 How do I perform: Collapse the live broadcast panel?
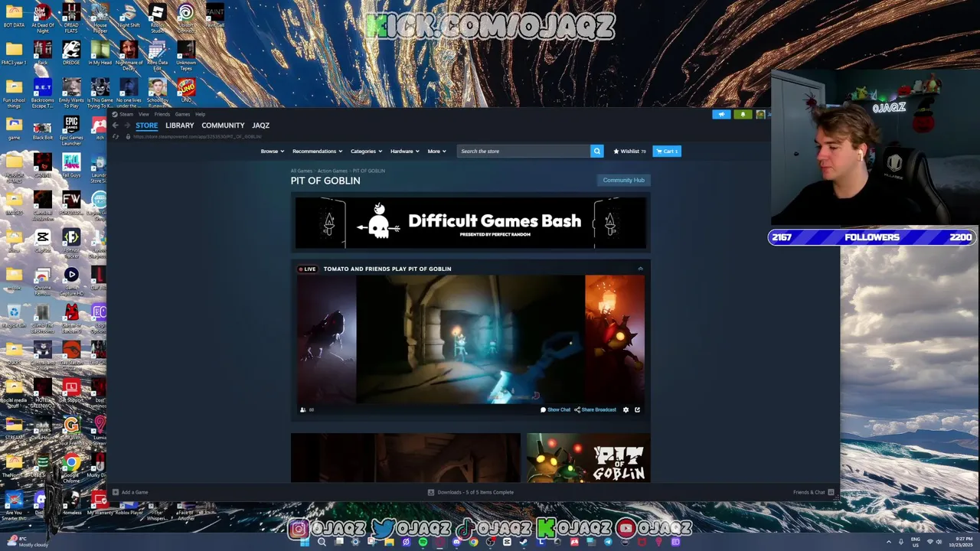640,269
